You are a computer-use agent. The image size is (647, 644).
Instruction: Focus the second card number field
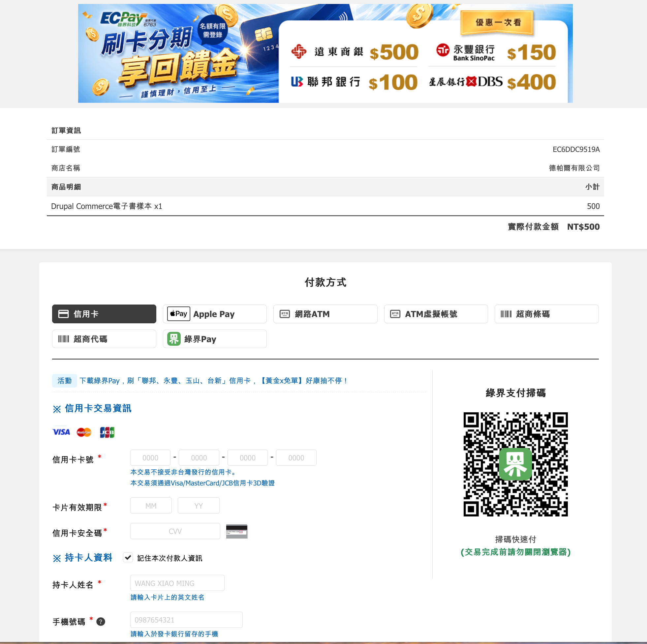tap(199, 457)
